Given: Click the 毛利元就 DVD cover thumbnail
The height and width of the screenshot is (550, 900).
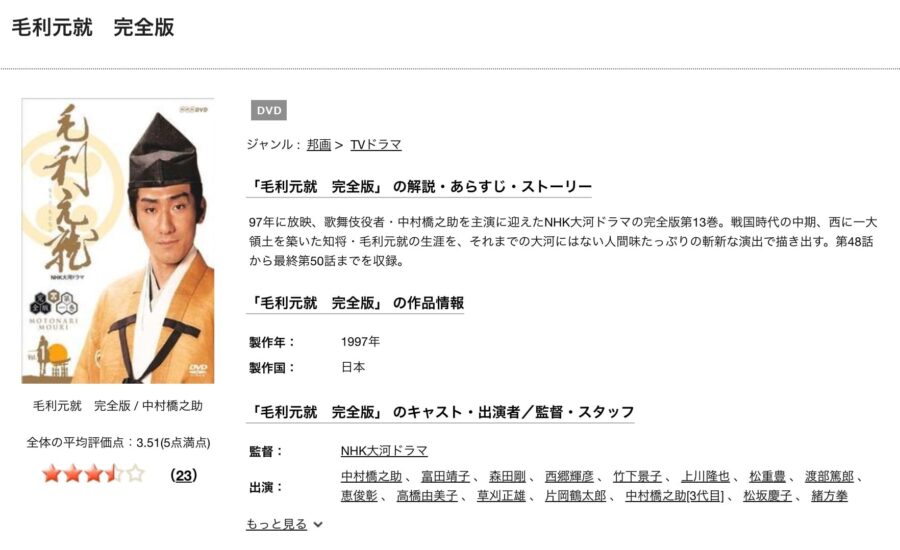Looking at the screenshot, I should tap(118, 241).
